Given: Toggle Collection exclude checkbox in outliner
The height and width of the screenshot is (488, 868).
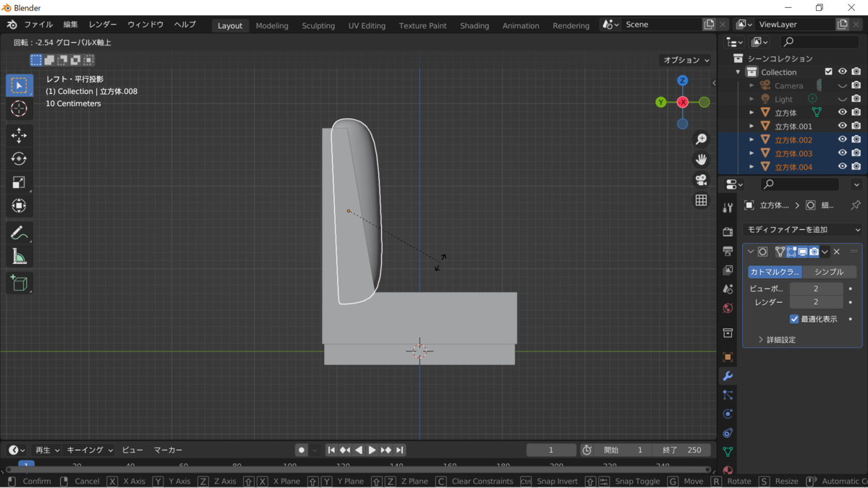Looking at the screenshot, I should (829, 72).
